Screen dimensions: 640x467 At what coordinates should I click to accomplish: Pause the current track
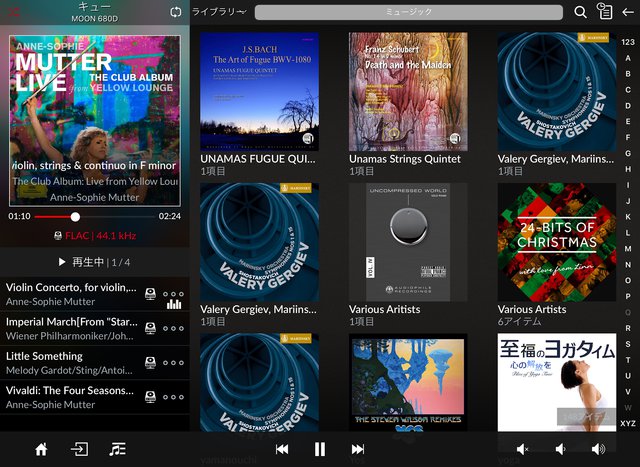320,449
